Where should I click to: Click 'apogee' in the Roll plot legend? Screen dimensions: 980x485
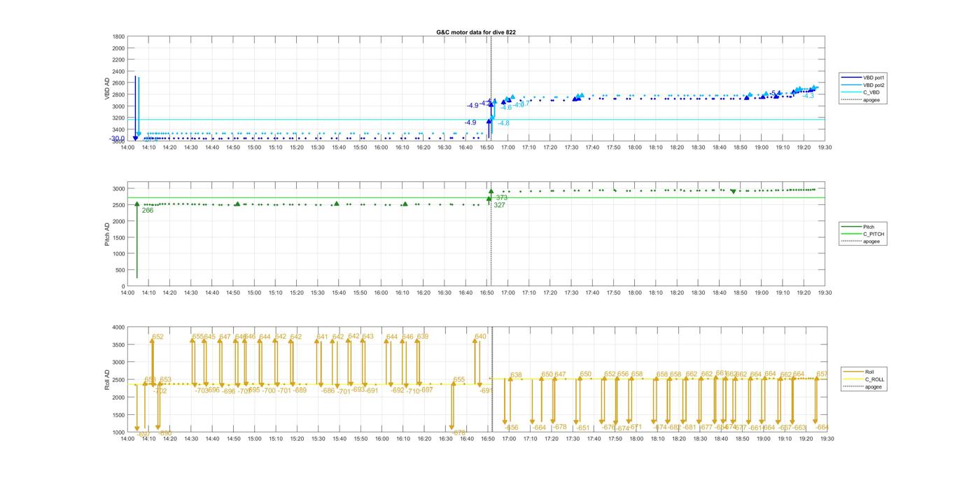(x=873, y=387)
